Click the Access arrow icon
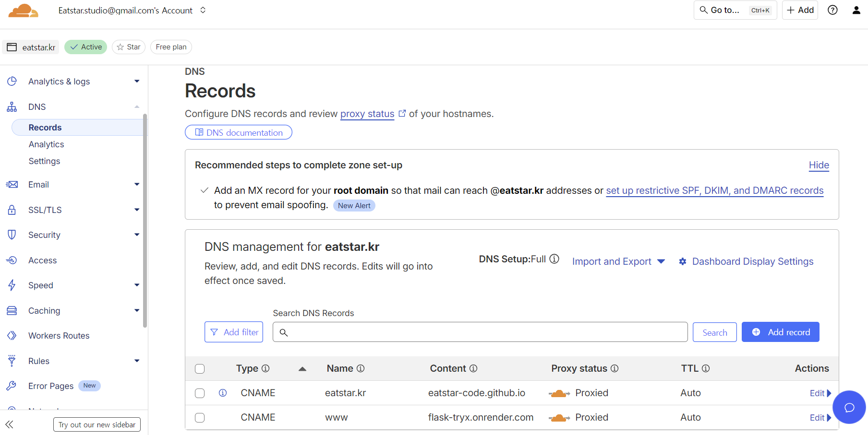The width and height of the screenshot is (868, 435). coord(12,260)
